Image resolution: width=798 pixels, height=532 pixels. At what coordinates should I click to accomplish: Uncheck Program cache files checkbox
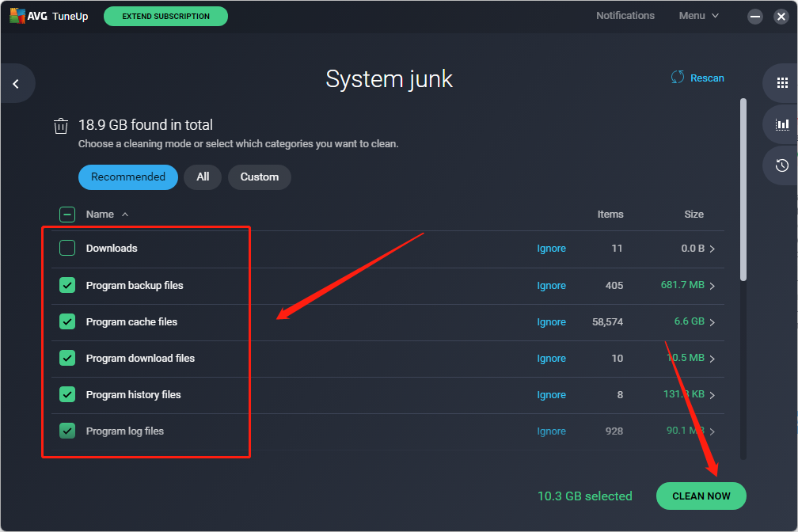[67, 321]
